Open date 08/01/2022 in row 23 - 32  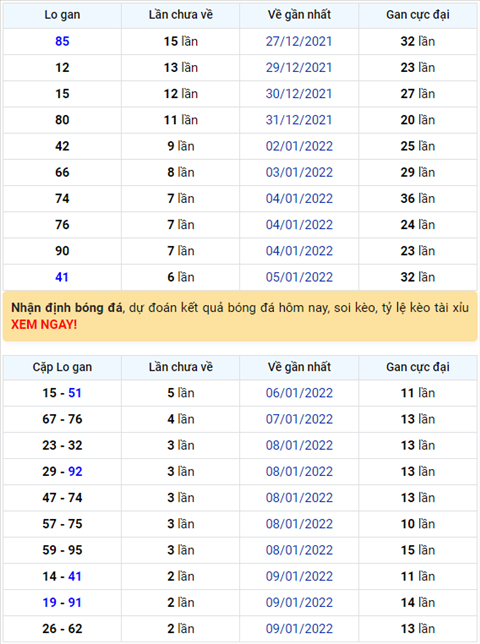[x=299, y=446]
